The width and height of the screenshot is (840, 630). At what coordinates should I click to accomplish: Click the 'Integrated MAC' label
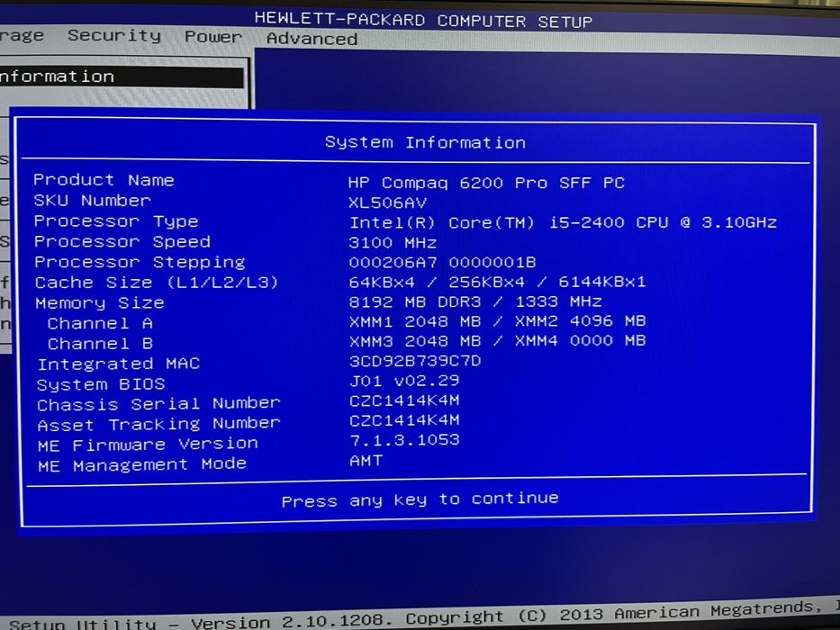tap(119, 364)
